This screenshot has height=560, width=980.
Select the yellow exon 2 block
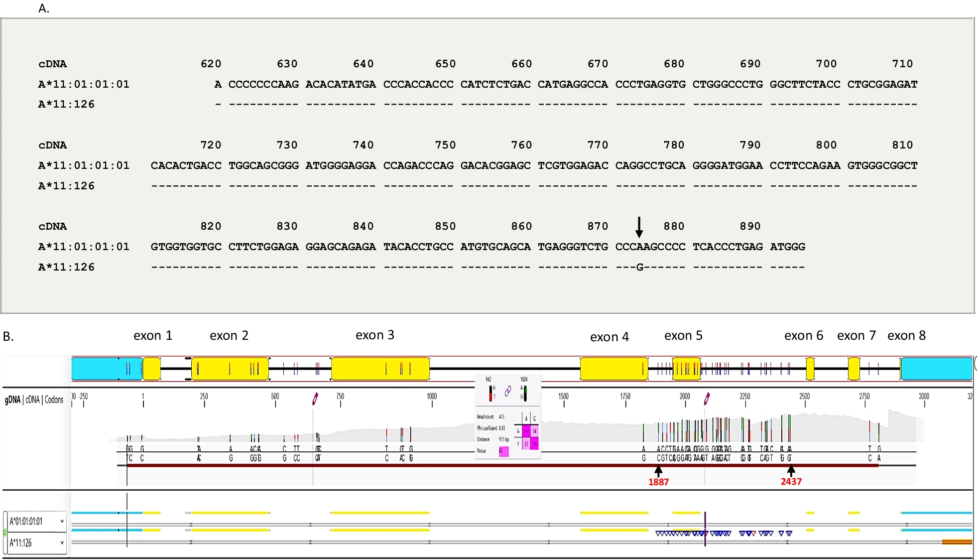coord(230,369)
